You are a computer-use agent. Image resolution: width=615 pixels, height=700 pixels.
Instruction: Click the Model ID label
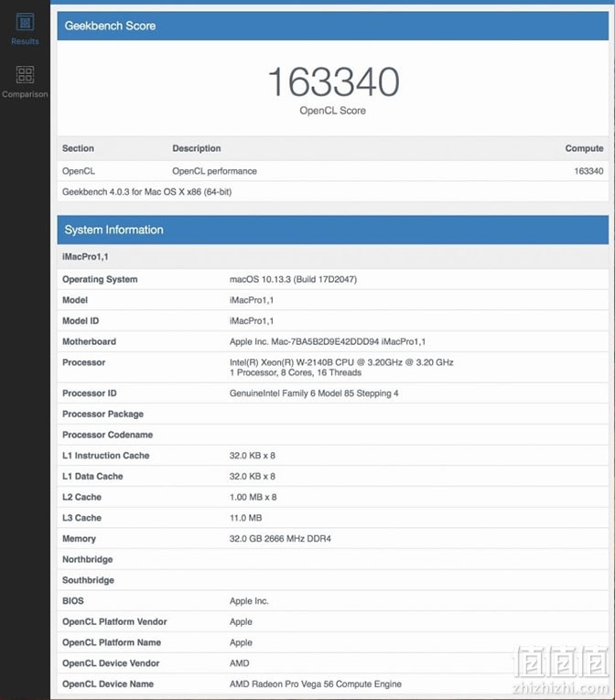tap(81, 321)
